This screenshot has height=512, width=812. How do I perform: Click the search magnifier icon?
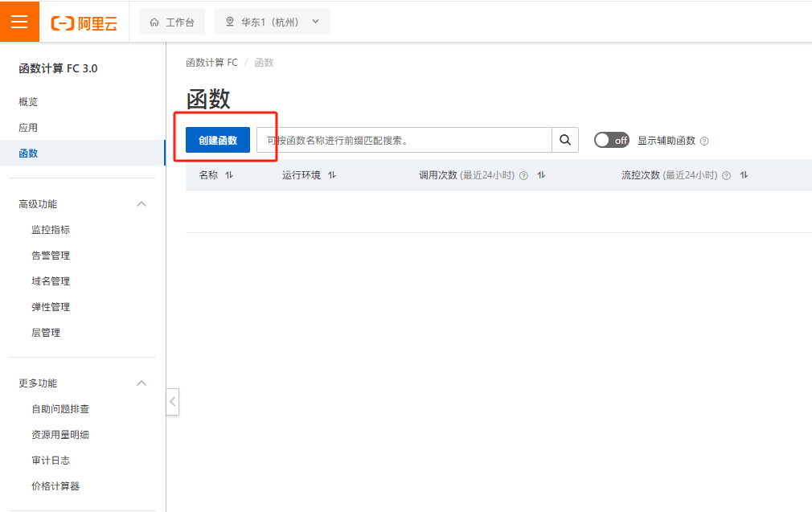point(565,140)
